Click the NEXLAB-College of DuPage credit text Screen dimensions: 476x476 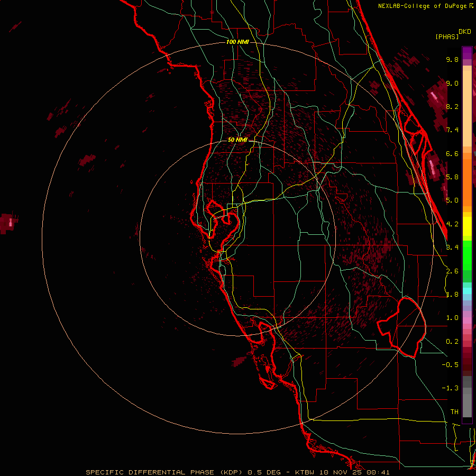[426, 6]
